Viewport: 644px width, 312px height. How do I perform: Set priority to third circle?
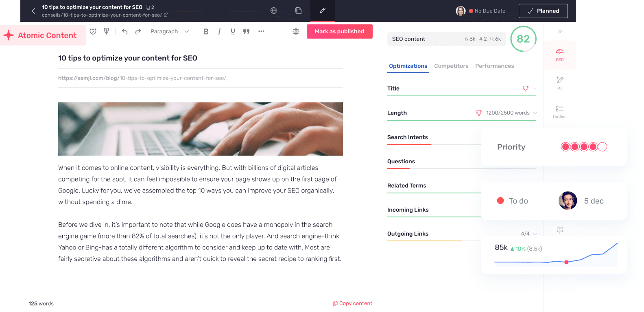point(584,147)
